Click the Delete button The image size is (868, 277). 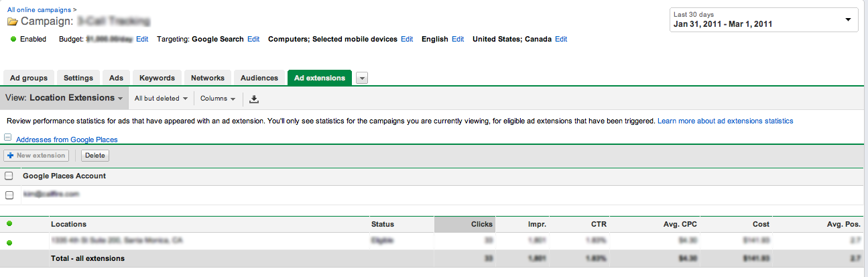tap(95, 156)
